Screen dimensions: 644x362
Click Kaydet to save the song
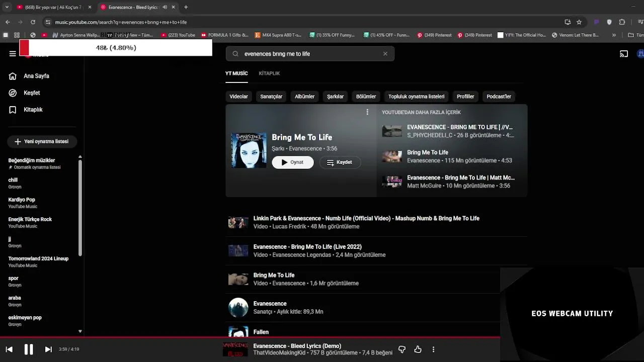[x=340, y=162]
